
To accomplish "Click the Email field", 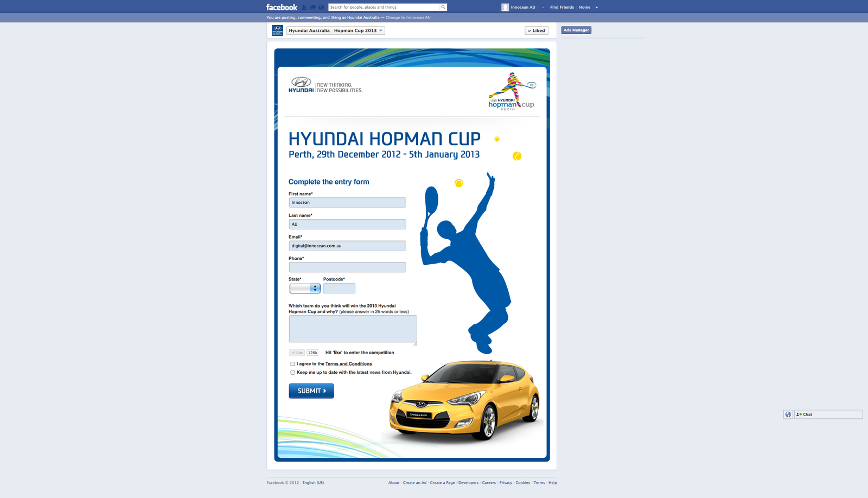I will (x=347, y=246).
